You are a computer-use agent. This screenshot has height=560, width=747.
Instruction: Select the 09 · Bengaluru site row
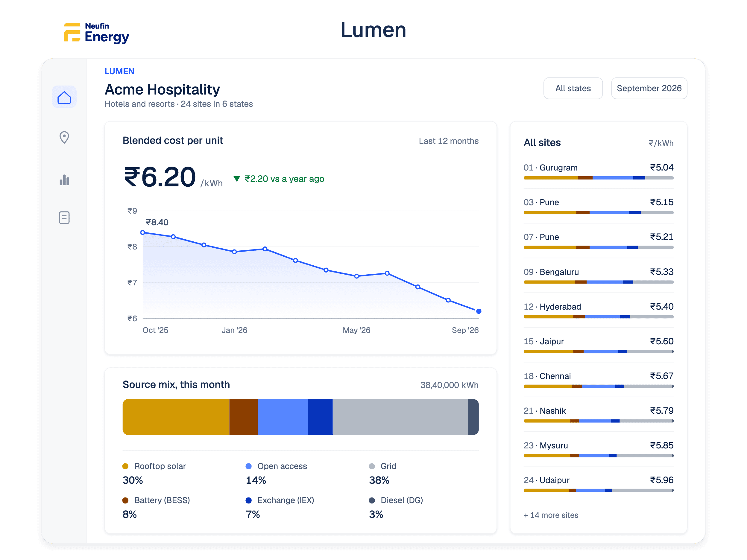(x=599, y=276)
